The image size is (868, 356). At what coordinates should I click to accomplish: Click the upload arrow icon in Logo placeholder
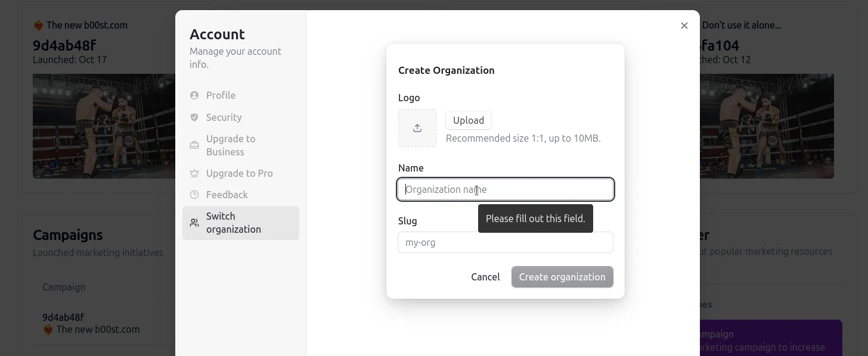point(417,128)
